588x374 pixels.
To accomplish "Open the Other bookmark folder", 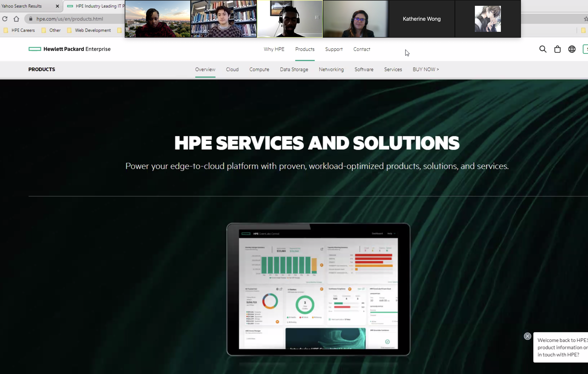I will click(x=51, y=30).
